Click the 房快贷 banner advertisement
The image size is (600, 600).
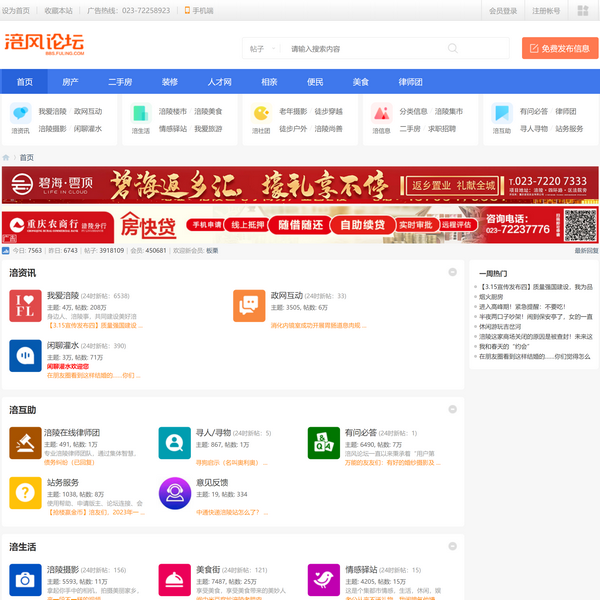pos(299,226)
